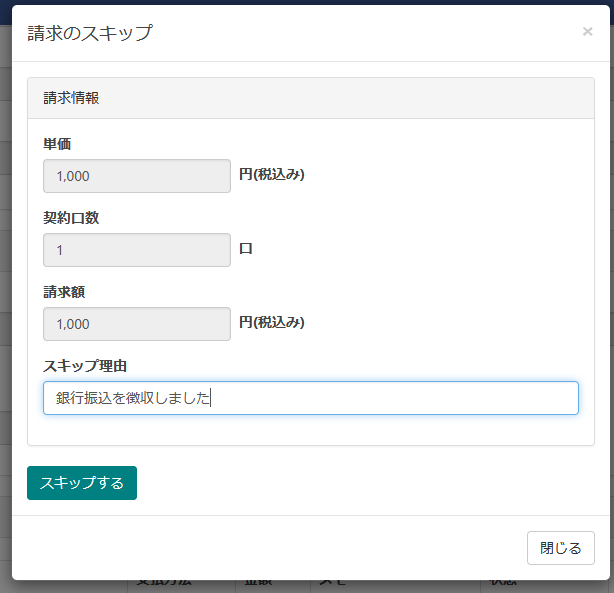
Task: Click the 口 unit next to 契約口数
Action: tap(246, 249)
